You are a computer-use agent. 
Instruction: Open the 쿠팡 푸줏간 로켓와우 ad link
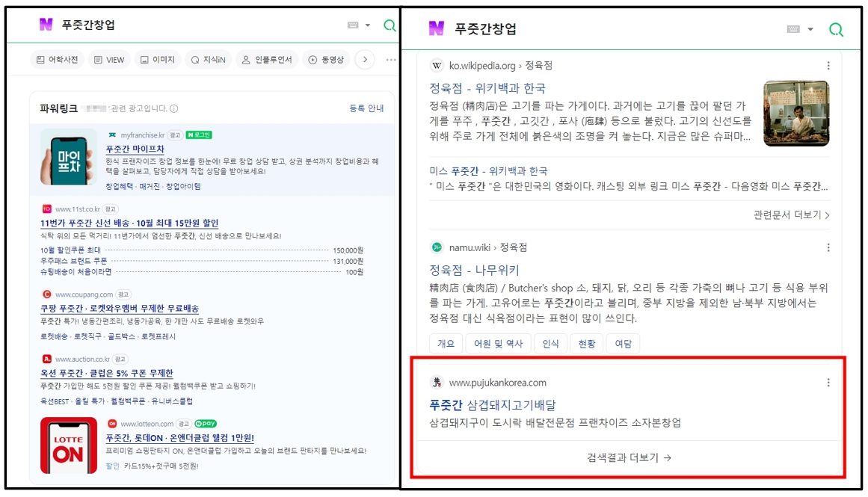[x=120, y=308]
